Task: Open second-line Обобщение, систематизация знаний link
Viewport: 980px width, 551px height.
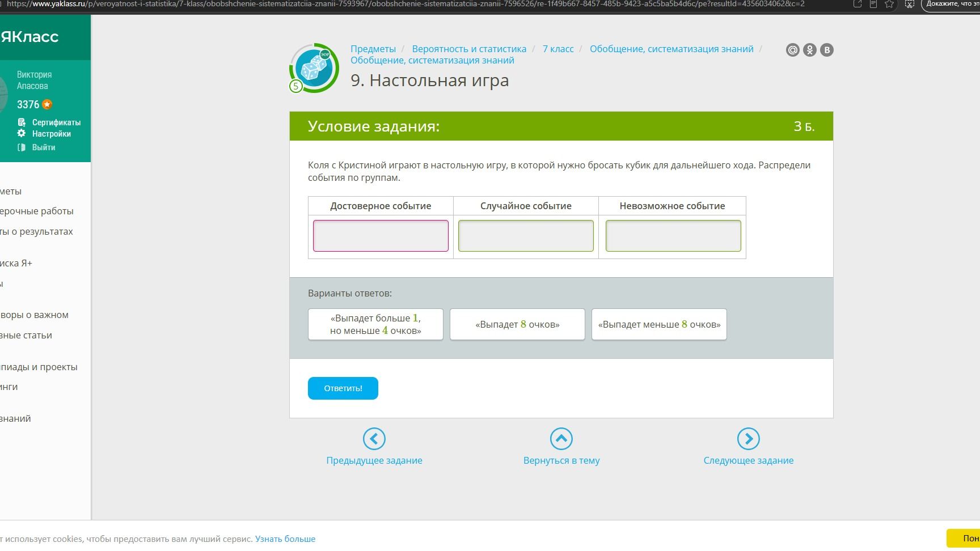Action: 432,60
